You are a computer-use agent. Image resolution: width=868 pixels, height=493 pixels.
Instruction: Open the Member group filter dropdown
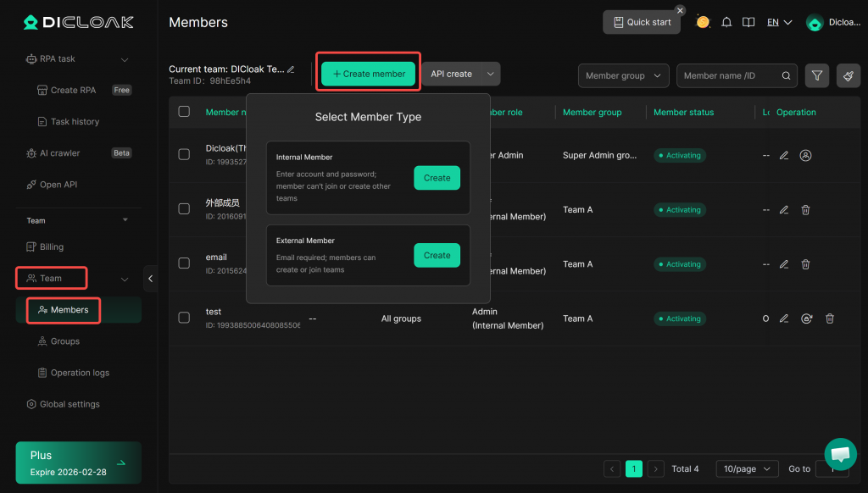(x=623, y=75)
